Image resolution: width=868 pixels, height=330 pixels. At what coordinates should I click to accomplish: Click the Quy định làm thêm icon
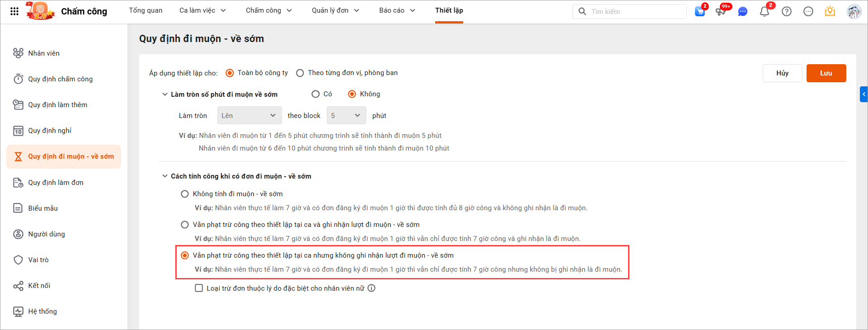pos(18,104)
